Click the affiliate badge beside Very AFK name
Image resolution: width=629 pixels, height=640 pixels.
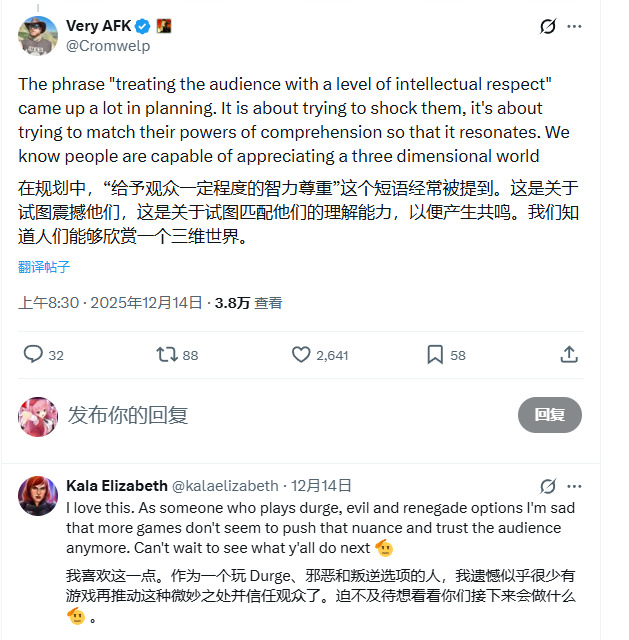click(x=164, y=25)
